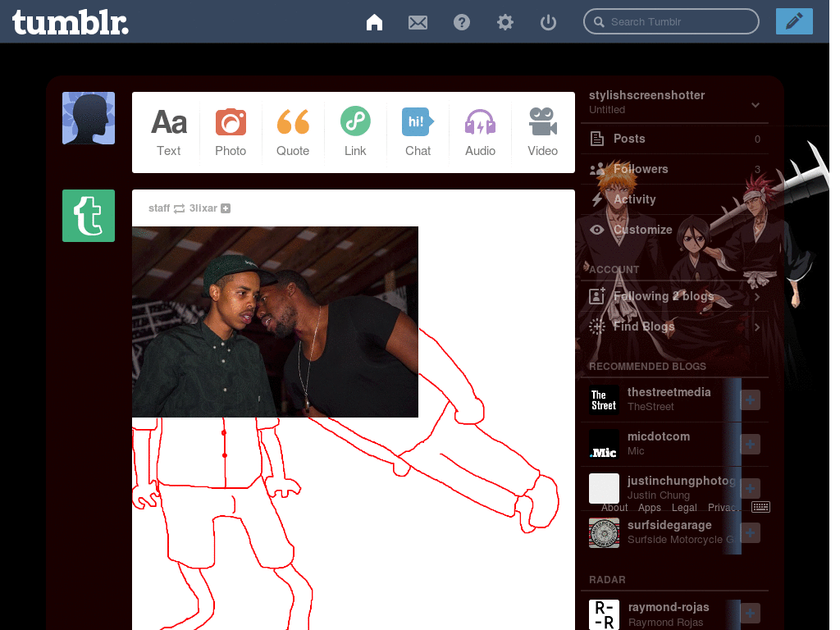Go to the Tumblr home dashboard icon

pyautogui.click(x=375, y=22)
